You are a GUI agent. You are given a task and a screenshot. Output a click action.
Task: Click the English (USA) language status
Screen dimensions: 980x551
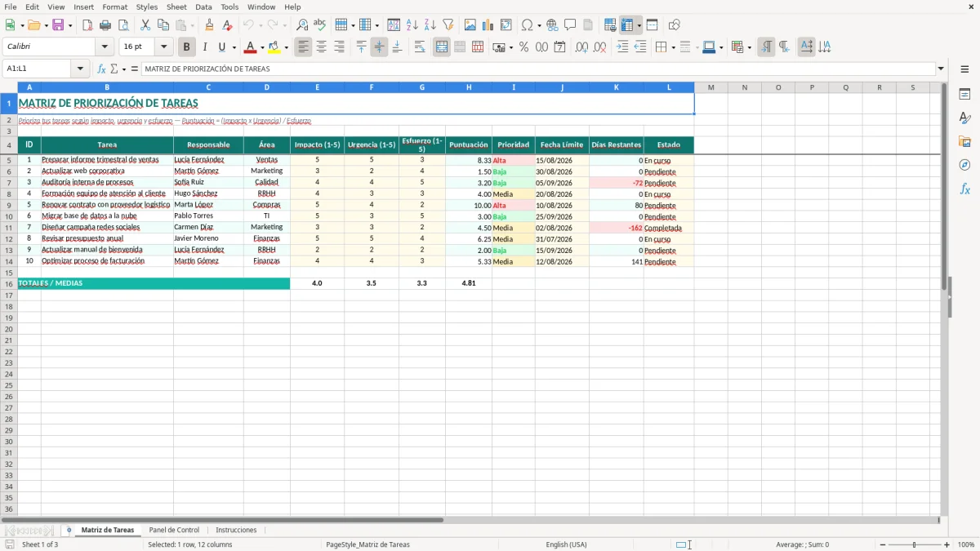tap(566, 544)
